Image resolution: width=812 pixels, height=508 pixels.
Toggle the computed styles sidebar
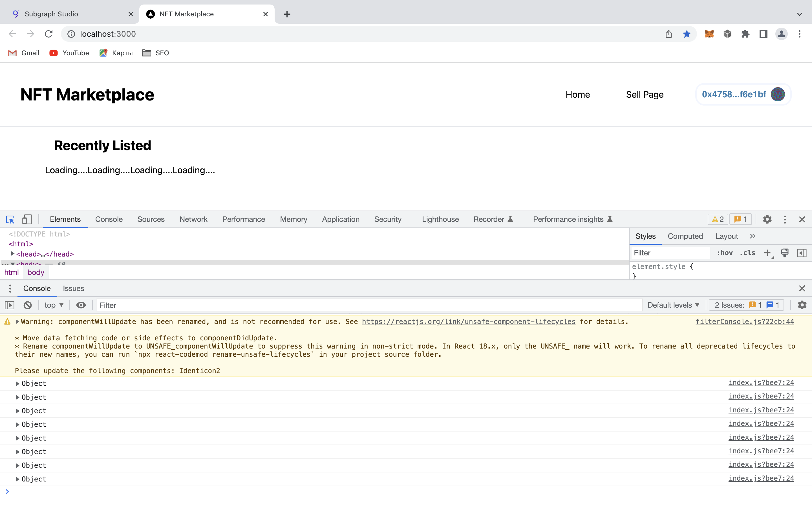802,253
